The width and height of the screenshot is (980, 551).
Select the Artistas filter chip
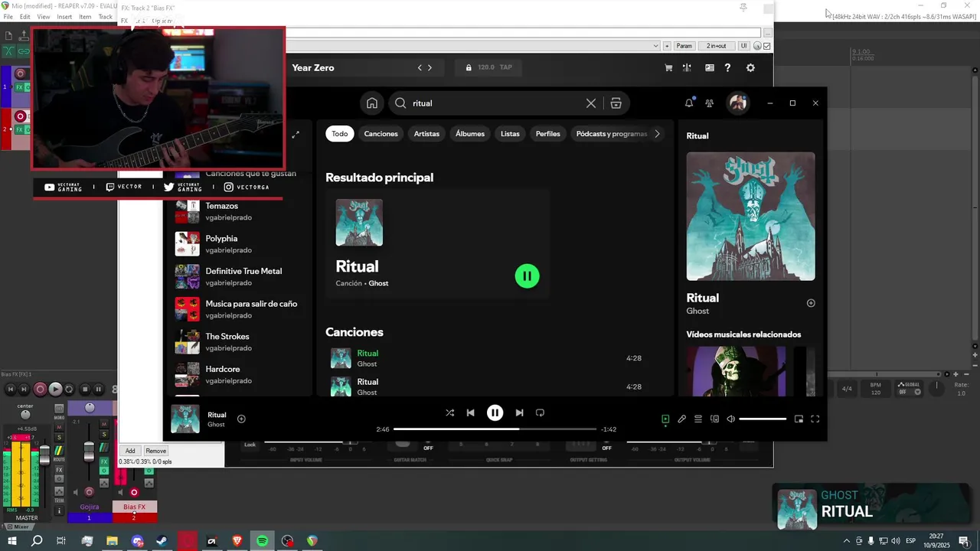[426, 134]
